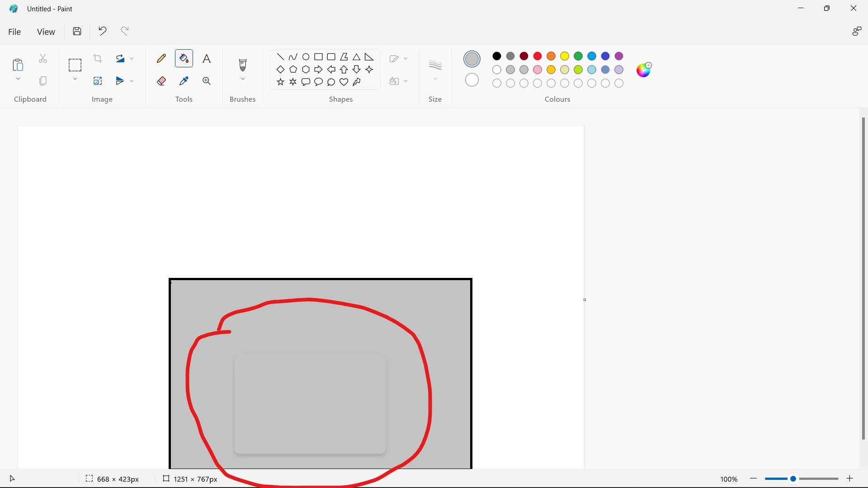Viewport: 868px width, 488px height.
Task: Pick the red colour swatch
Action: click(x=538, y=56)
